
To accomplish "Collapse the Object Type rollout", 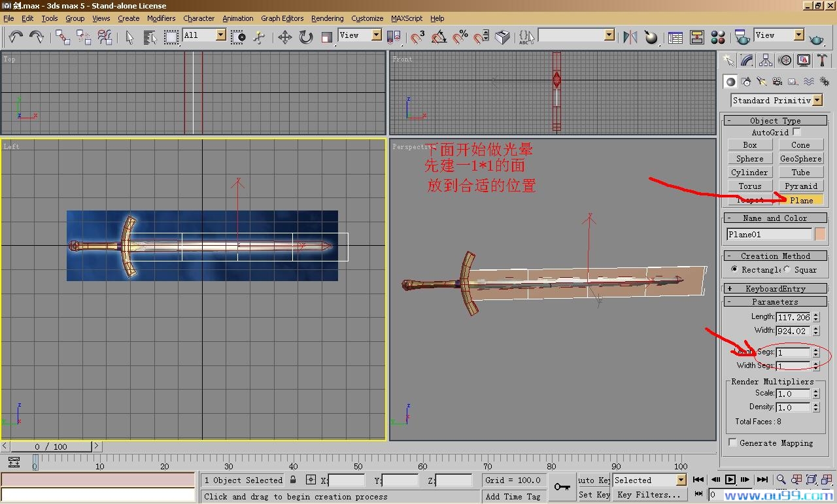I will (775, 120).
